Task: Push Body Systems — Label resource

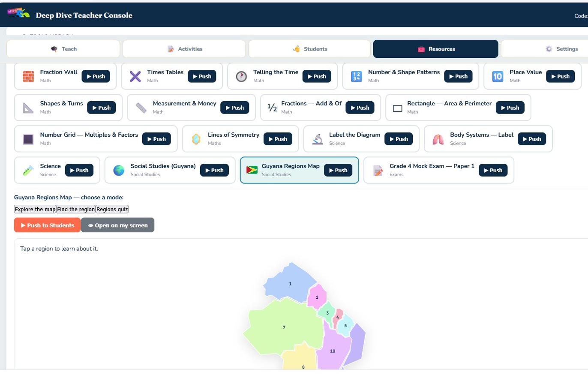Action: click(x=532, y=139)
